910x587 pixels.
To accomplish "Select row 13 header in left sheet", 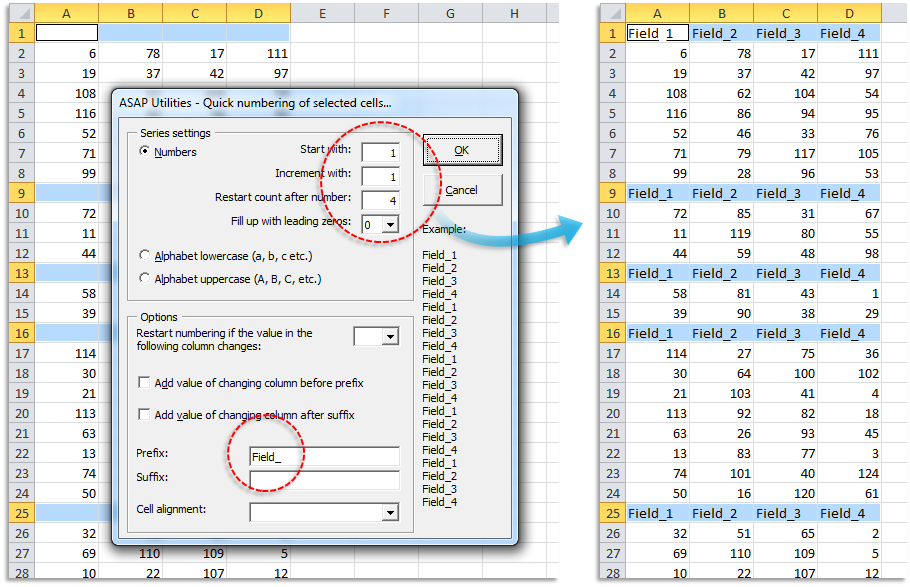I will (21, 273).
